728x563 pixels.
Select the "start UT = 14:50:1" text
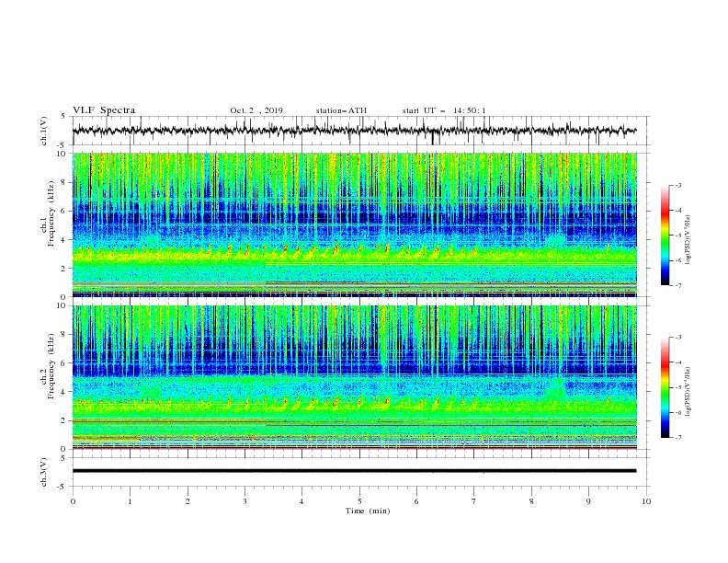click(444, 110)
